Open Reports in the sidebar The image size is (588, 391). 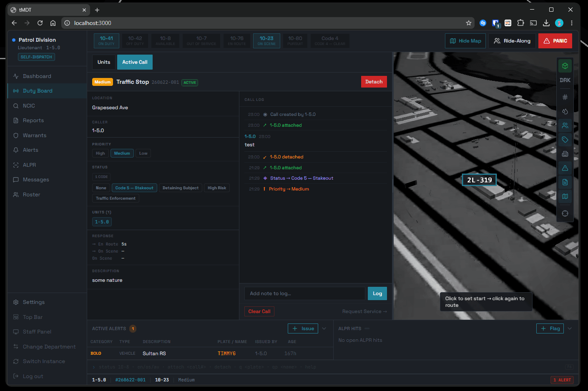[x=47, y=120]
